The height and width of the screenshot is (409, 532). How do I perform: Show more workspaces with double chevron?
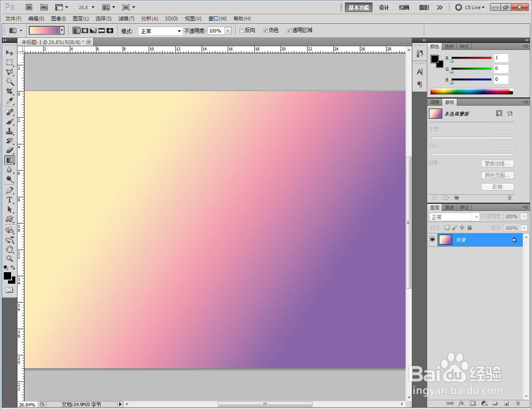[x=440, y=7]
